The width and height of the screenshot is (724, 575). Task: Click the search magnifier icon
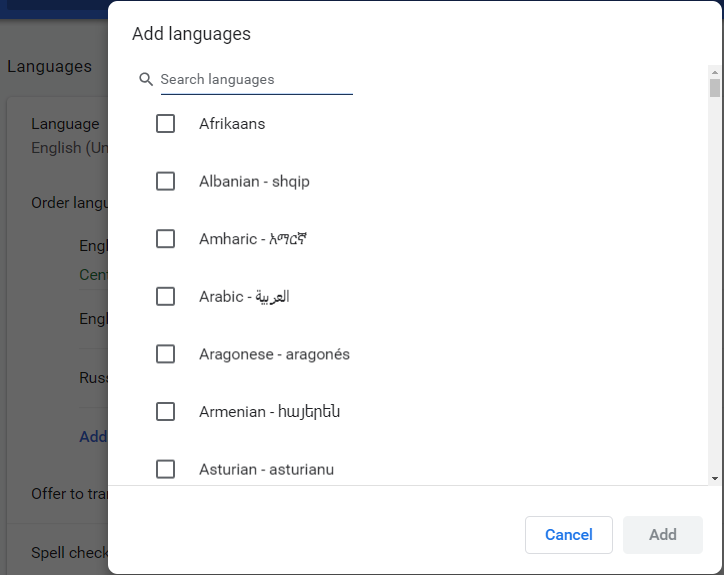coord(146,79)
